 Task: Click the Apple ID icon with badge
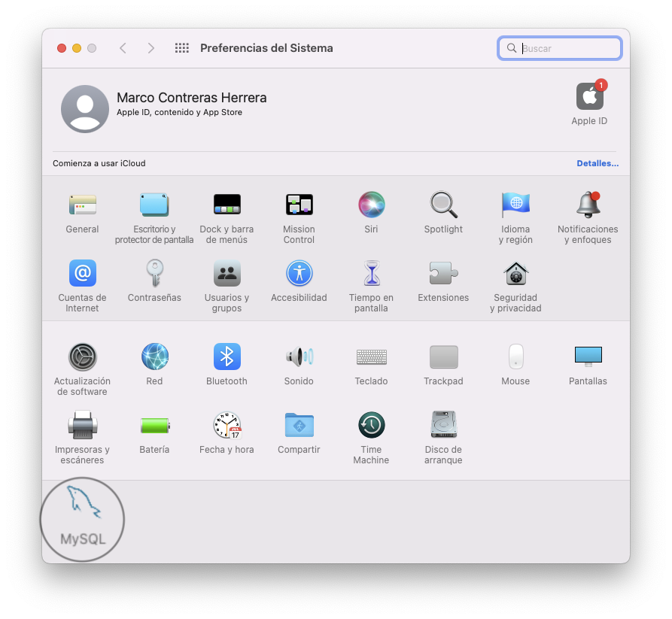pyautogui.click(x=589, y=97)
